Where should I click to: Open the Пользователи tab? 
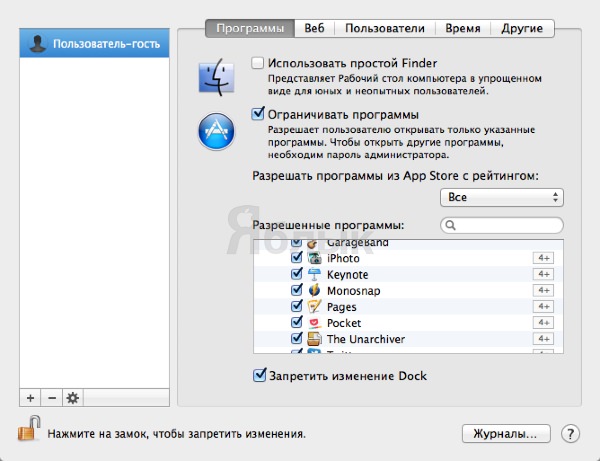385,28
